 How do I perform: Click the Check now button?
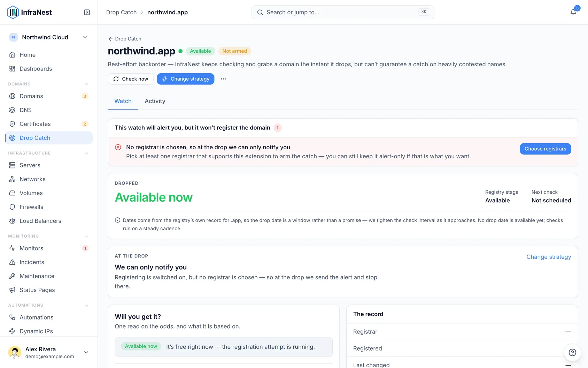pyautogui.click(x=131, y=79)
